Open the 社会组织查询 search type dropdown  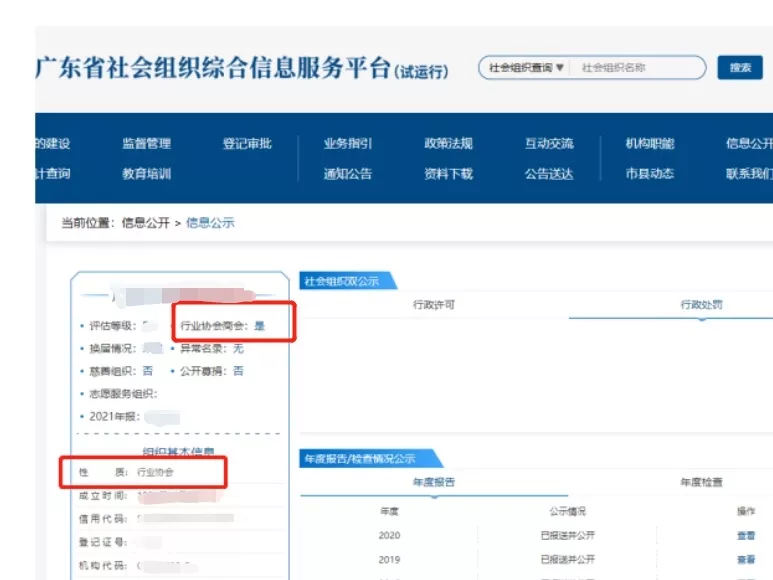(526, 68)
